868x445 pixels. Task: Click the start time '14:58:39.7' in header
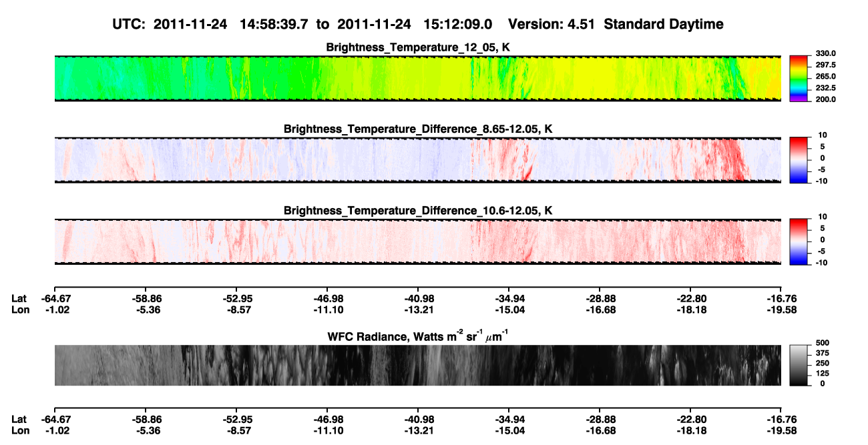(x=275, y=25)
